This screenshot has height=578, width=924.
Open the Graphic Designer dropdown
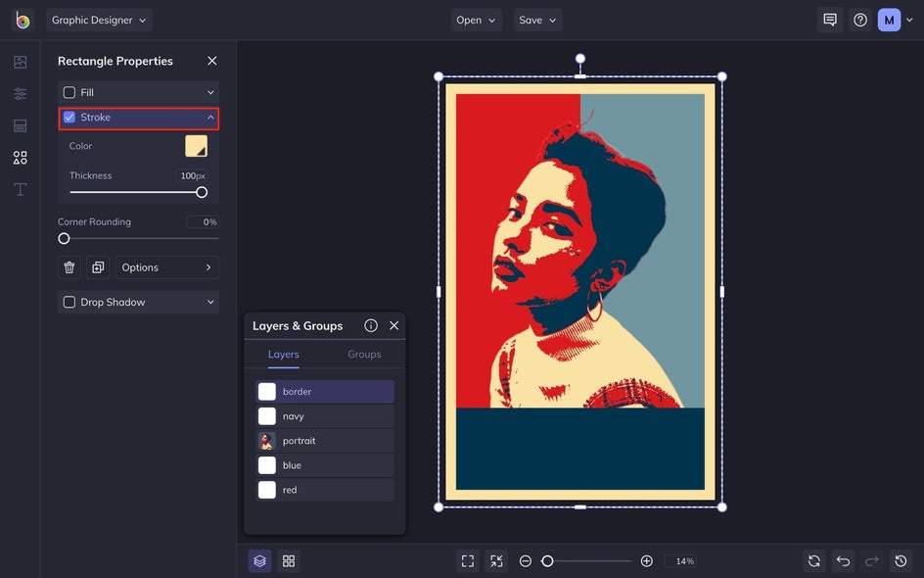coord(99,20)
